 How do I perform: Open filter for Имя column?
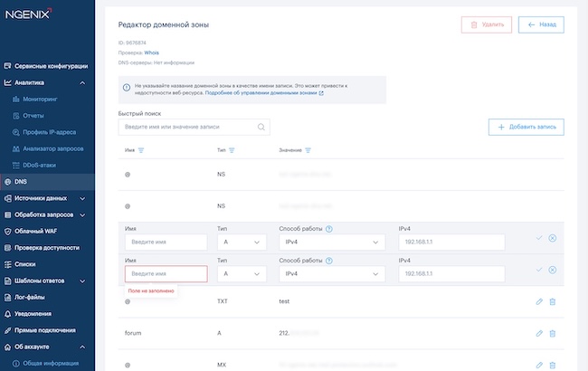point(142,150)
